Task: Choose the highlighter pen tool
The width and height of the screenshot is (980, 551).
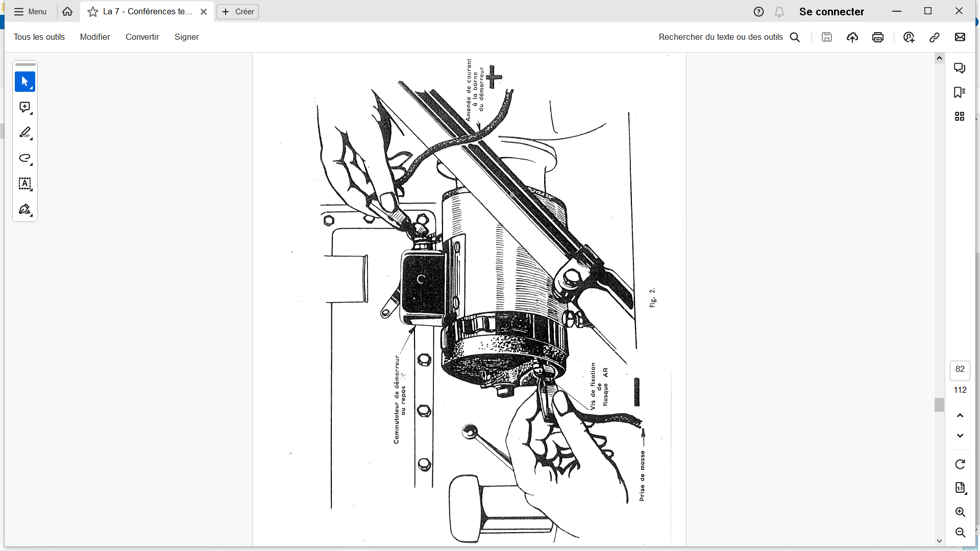Action: pyautogui.click(x=24, y=133)
